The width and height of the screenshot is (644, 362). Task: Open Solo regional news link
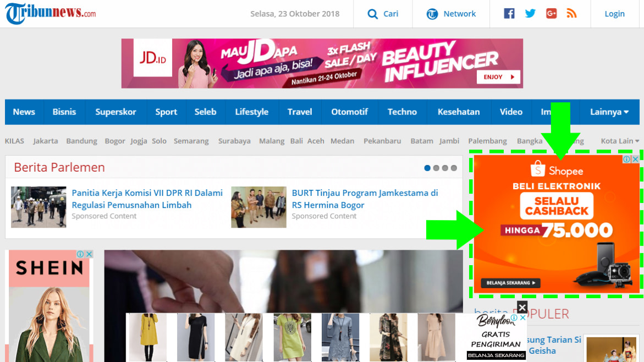click(x=159, y=141)
